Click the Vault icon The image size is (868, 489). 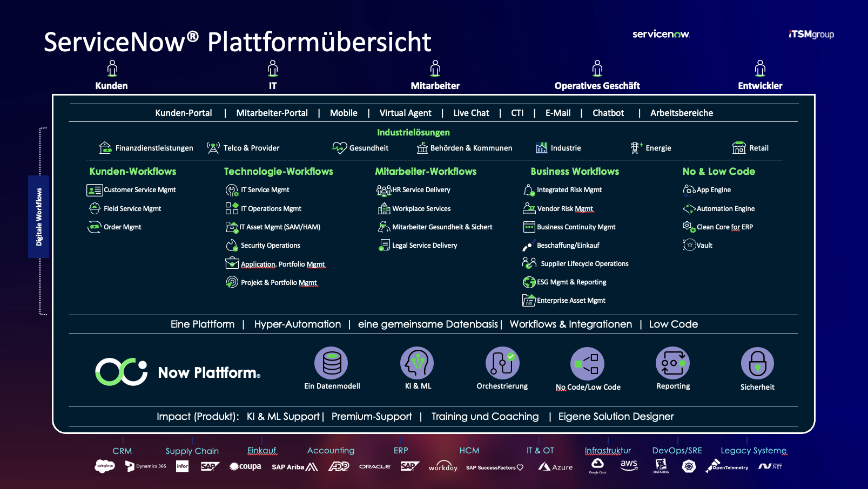click(x=689, y=245)
